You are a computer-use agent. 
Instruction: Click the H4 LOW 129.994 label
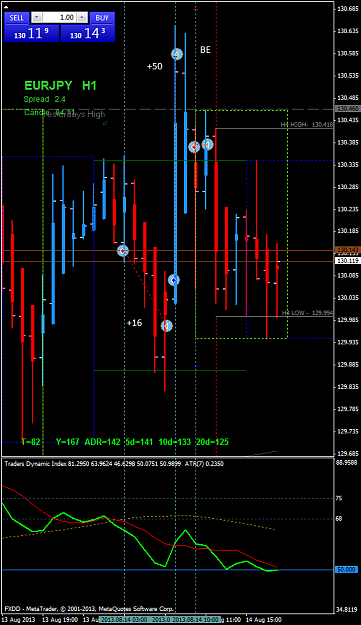coord(307,313)
